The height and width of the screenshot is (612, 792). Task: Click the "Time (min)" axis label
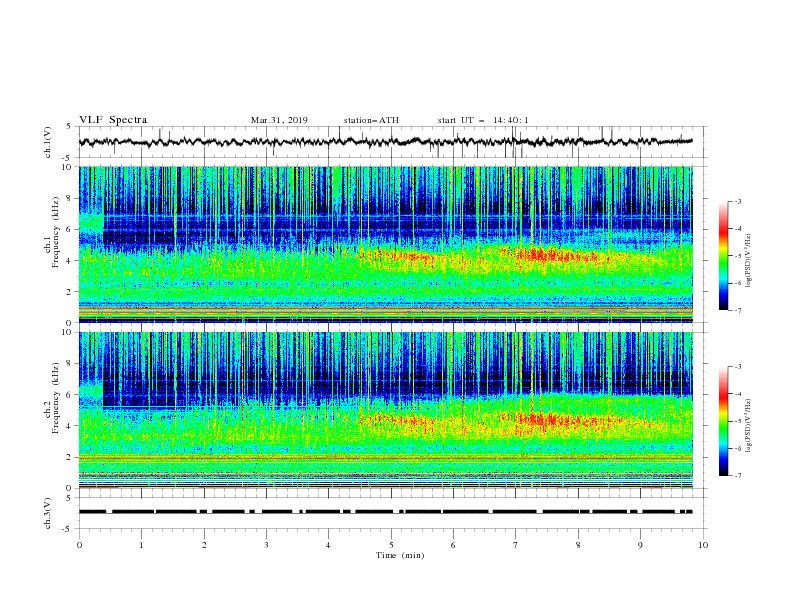pyautogui.click(x=400, y=555)
